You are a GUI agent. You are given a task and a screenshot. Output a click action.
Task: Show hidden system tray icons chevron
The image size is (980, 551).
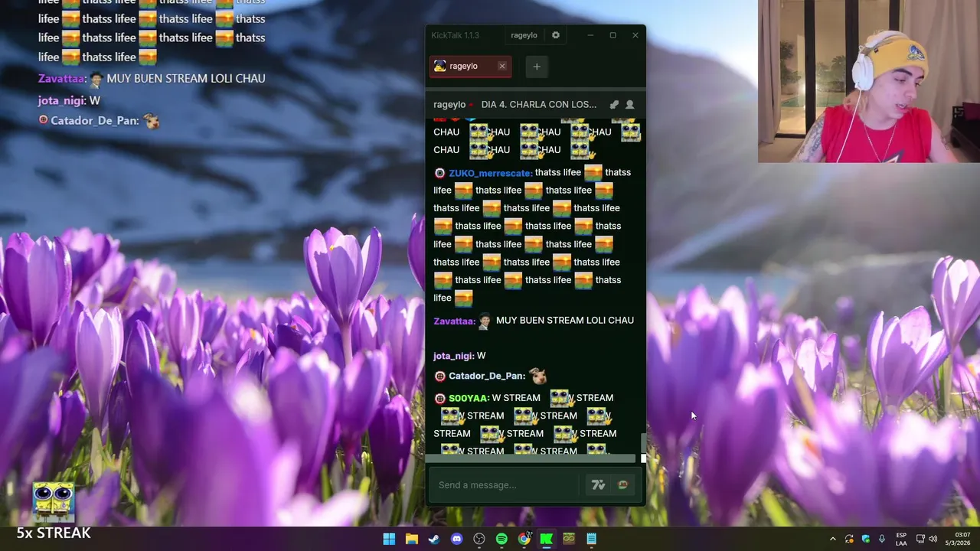833,539
